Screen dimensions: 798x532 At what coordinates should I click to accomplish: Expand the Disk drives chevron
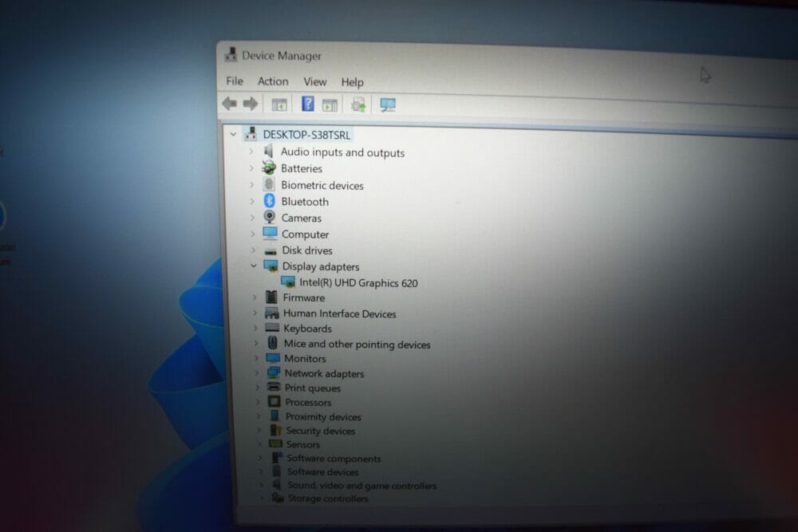coord(253,250)
